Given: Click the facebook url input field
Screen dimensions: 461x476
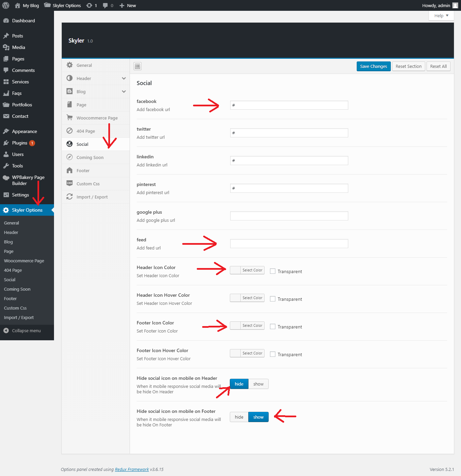Looking at the screenshot, I should click(289, 105).
